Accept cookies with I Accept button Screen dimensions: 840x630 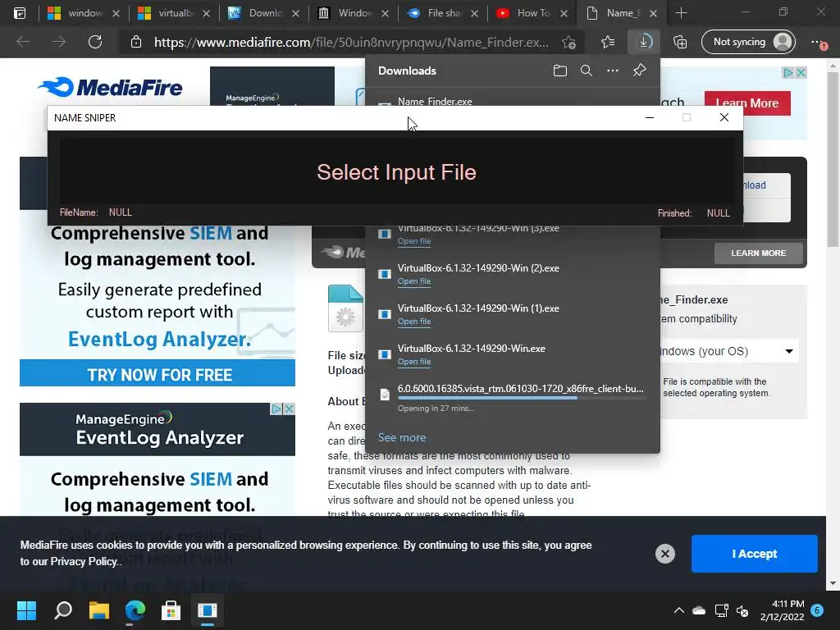pos(755,554)
